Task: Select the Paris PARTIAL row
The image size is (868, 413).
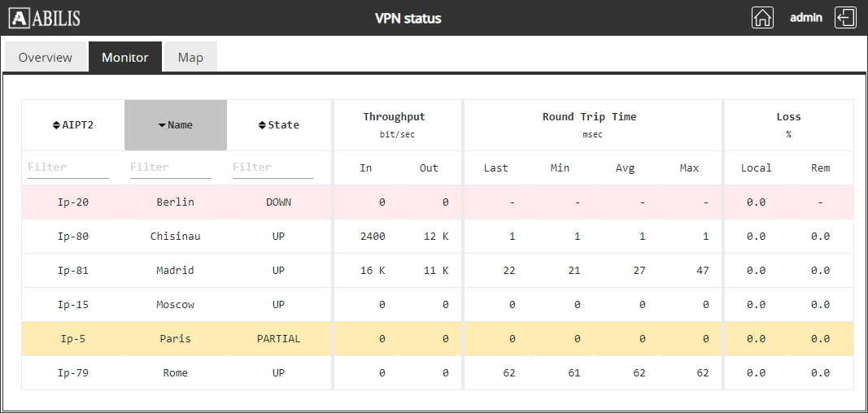Action: coord(176,339)
